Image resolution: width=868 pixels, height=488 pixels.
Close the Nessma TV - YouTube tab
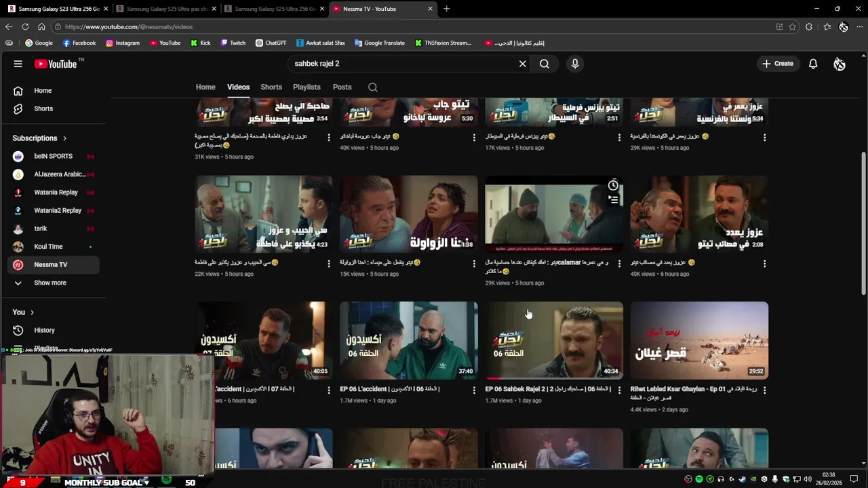pyautogui.click(x=430, y=9)
